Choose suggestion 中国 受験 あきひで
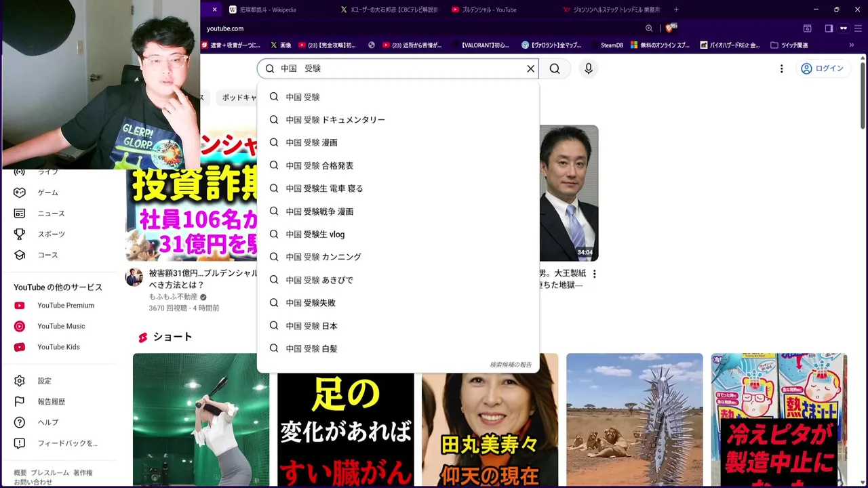 [x=398, y=280]
